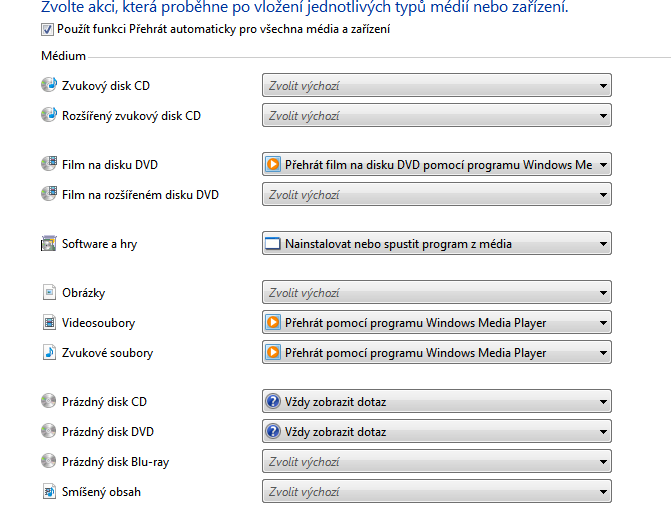Open the Zvukový disk CD dropdown
Image resolution: width=671 pixels, height=516 pixels.
(x=436, y=86)
